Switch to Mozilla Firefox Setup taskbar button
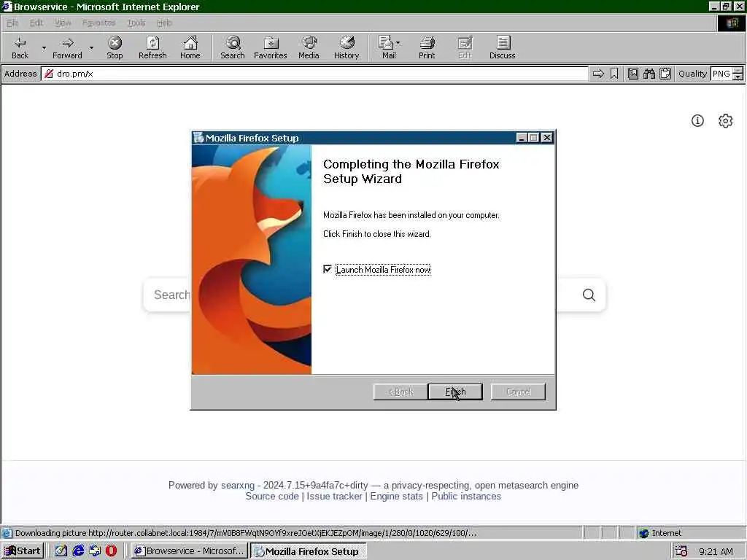 pyautogui.click(x=309, y=551)
